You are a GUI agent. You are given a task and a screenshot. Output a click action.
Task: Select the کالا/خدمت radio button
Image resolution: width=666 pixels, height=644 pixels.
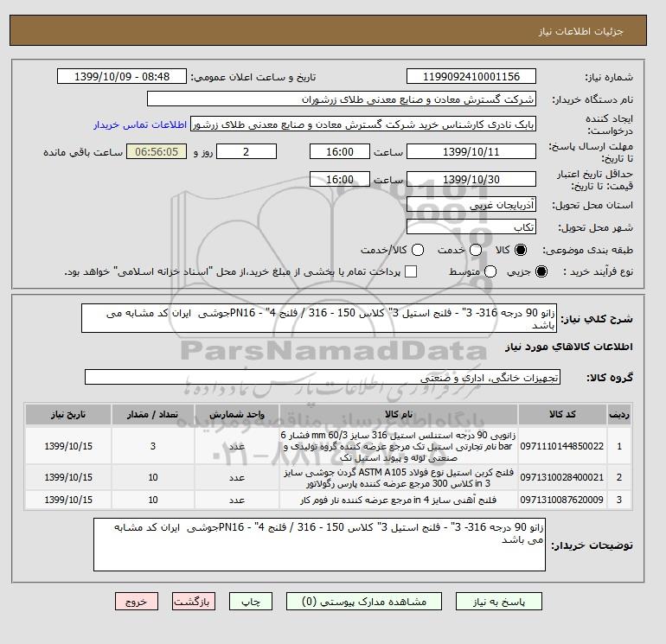(418, 250)
